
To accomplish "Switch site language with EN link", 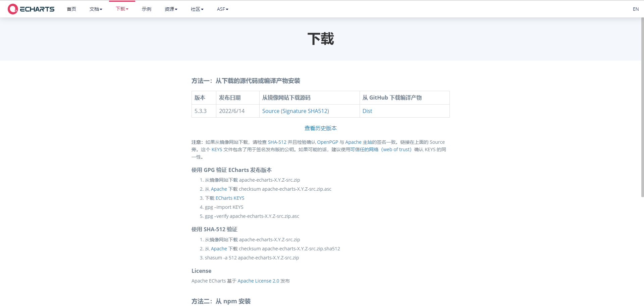I will click(636, 9).
